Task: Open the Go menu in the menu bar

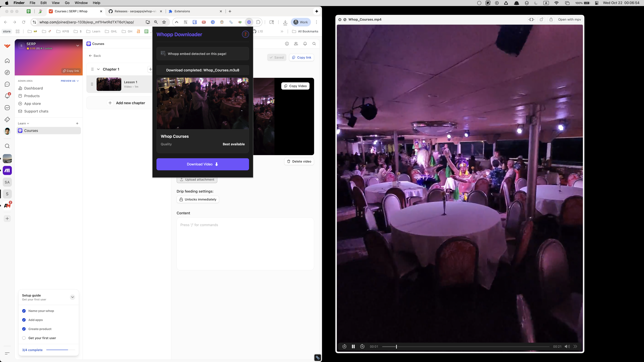Action: pyautogui.click(x=67, y=3)
